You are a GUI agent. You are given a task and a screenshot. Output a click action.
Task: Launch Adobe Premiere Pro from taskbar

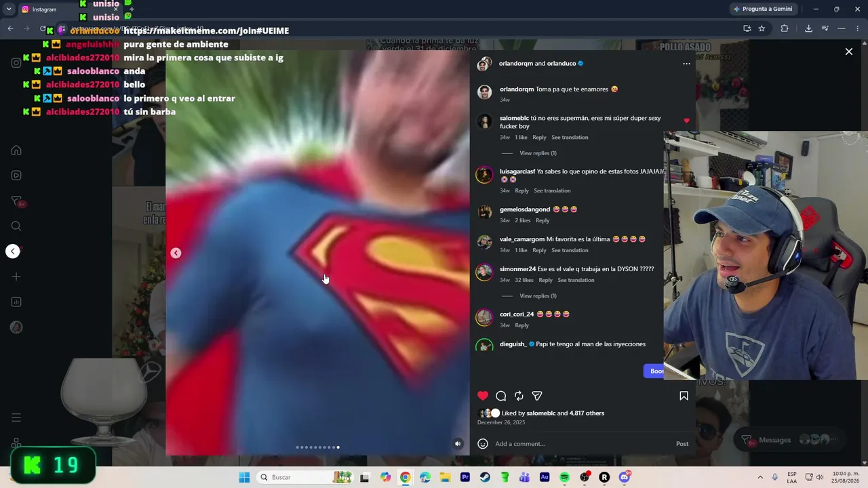(x=465, y=477)
